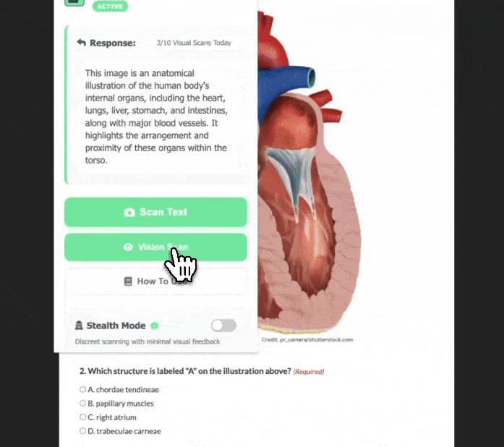
Task: Click the shutterstock credit text under image
Action: click(x=307, y=340)
